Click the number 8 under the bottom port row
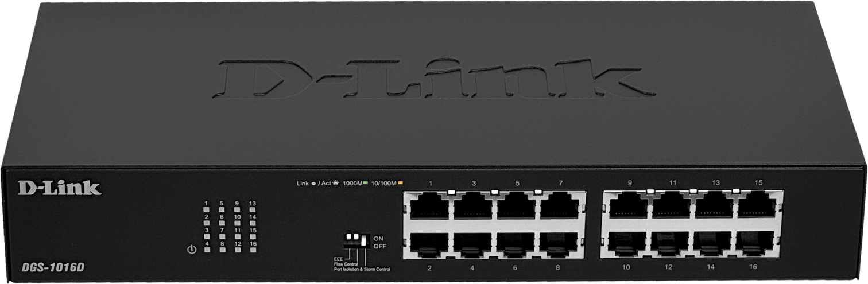 point(558,267)
